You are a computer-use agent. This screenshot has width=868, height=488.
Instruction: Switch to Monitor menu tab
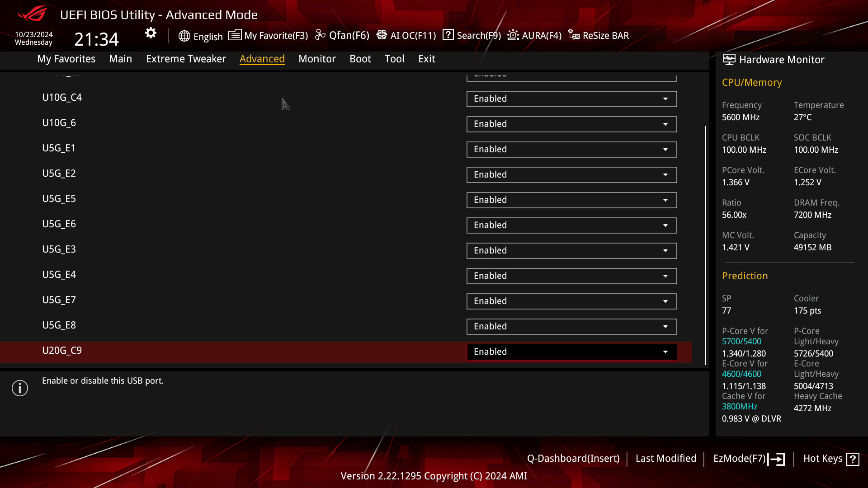pyautogui.click(x=316, y=58)
